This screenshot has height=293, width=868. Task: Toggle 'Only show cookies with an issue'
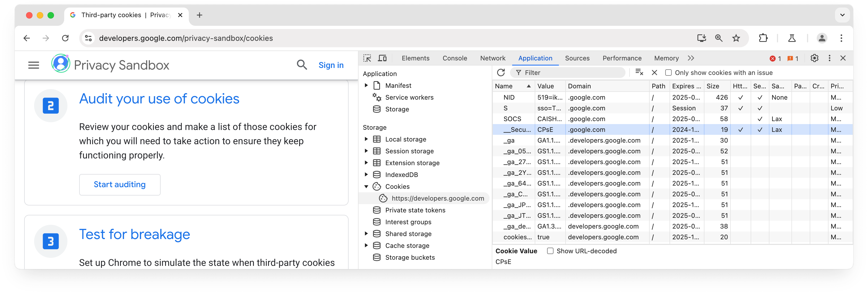coord(668,73)
